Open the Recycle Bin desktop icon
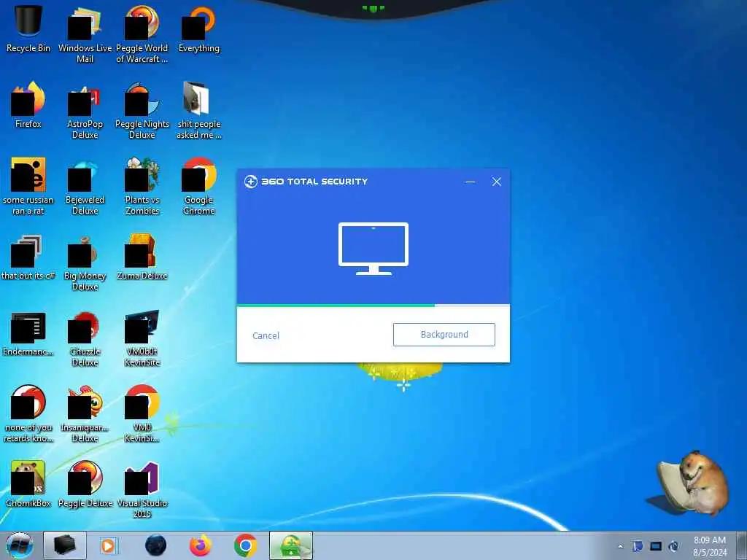 pyautogui.click(x=28, y=28)
